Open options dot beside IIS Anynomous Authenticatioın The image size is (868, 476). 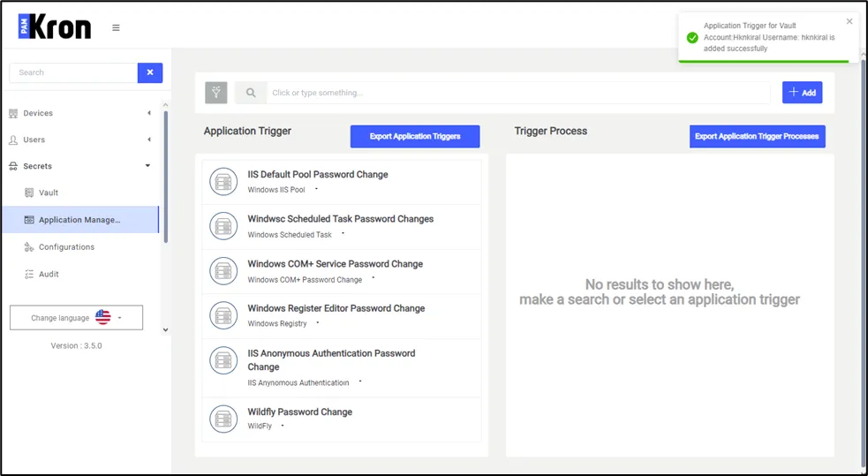point(359,381)
